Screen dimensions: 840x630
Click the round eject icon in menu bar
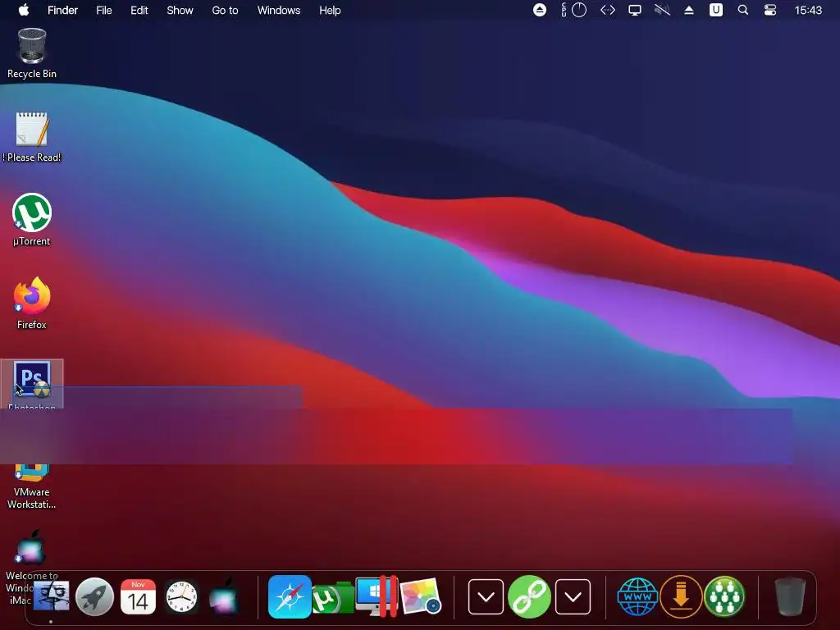pos(540,10)
